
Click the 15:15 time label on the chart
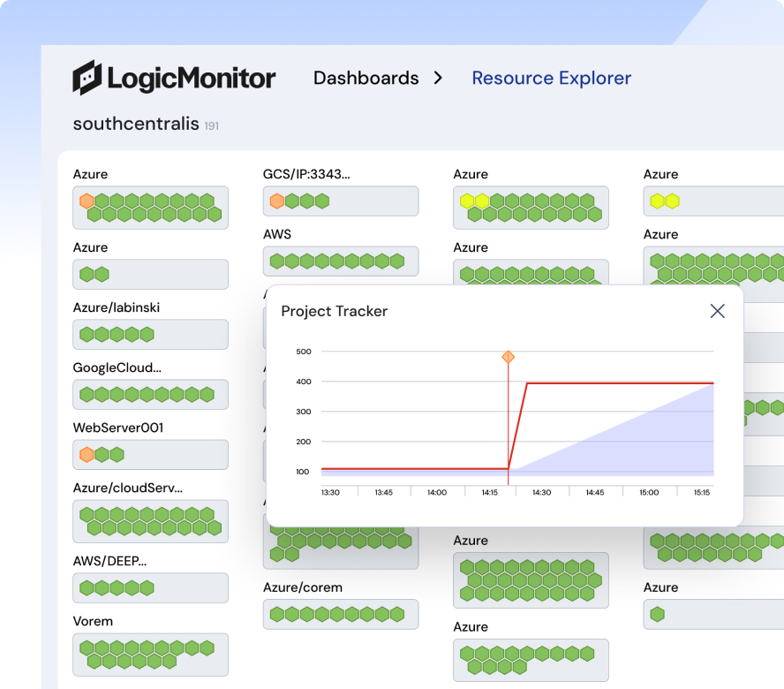[702, 492]
